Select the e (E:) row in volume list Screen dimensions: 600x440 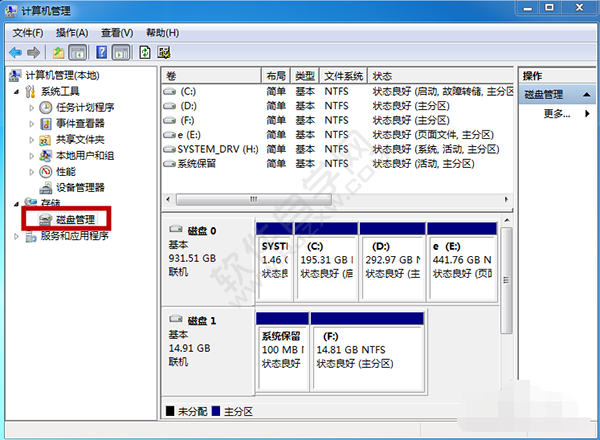pyautogui.click(x=337, y=135)
